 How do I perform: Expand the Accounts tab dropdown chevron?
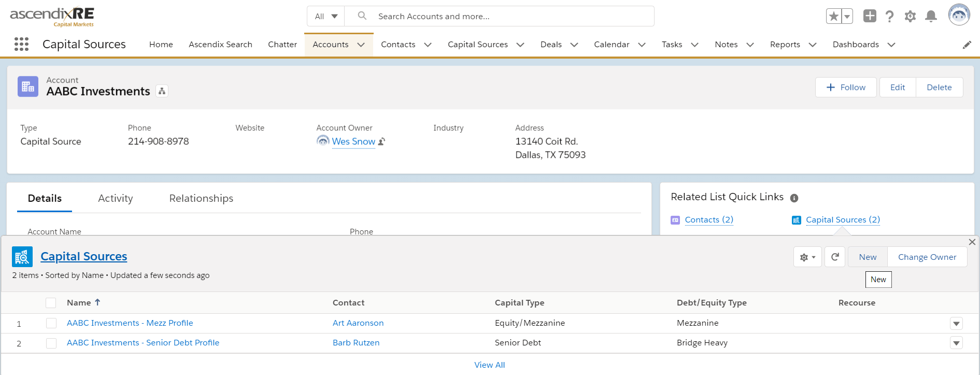361,45
